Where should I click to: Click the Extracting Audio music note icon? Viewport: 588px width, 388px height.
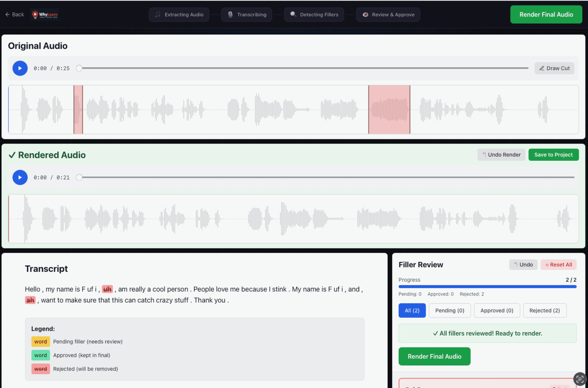pos(158,14)
